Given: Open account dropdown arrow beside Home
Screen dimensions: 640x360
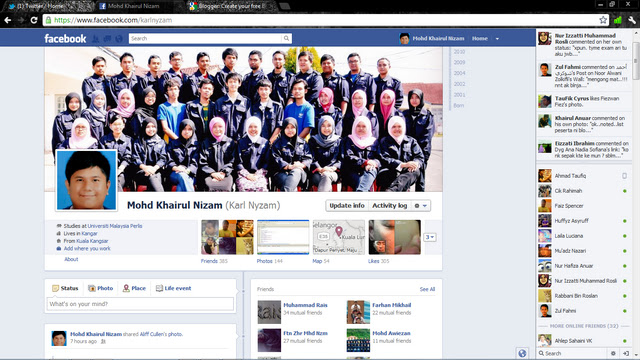Looking at the screenshot, I should point(497,39).
